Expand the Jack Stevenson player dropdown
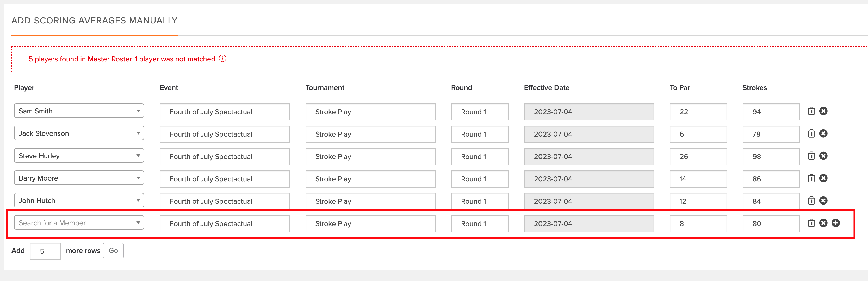 pyautogui.click(x=79, y=133)
